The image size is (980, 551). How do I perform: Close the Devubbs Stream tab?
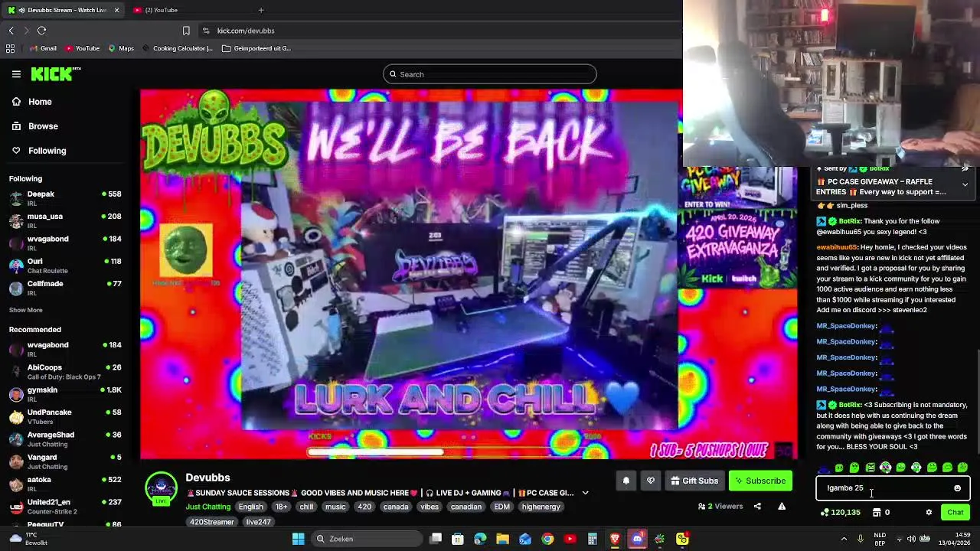point(116,10)
